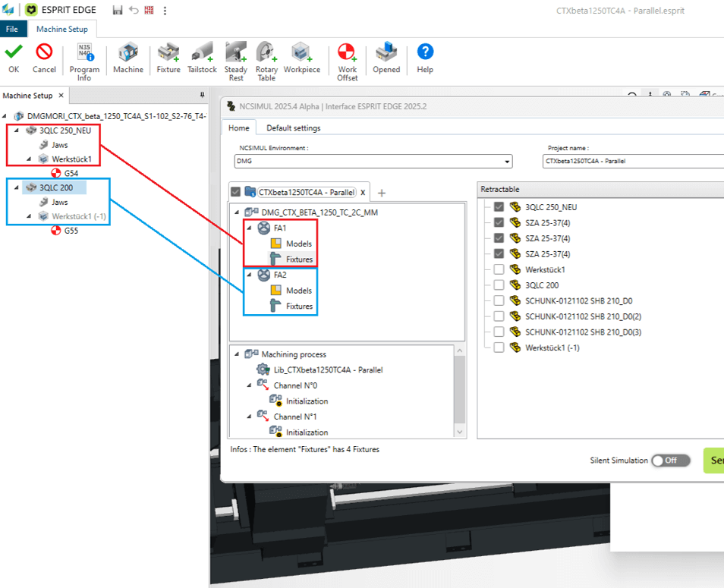724x588 pixels.
Task: Select the DMGMORI_CTX_beta_1250 machine root node
Action: [116, 116]
